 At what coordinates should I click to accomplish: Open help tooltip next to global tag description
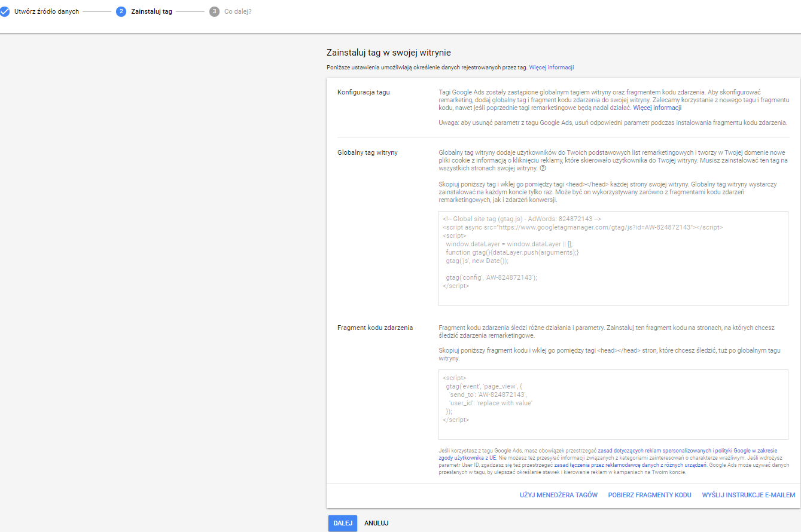point(543,169)
